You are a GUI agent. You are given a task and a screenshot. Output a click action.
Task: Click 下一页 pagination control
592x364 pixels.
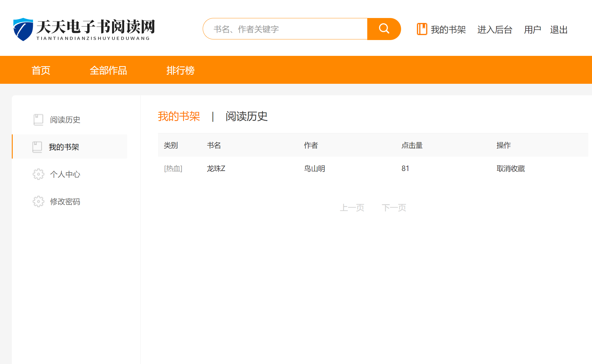pyautogui.click(x=394, y=207)
